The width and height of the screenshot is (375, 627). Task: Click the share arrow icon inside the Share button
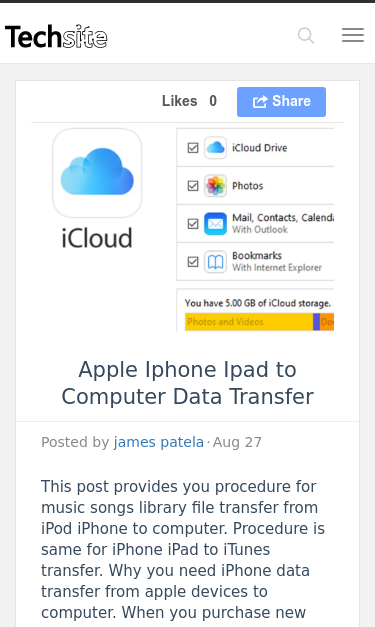[260, 102]
